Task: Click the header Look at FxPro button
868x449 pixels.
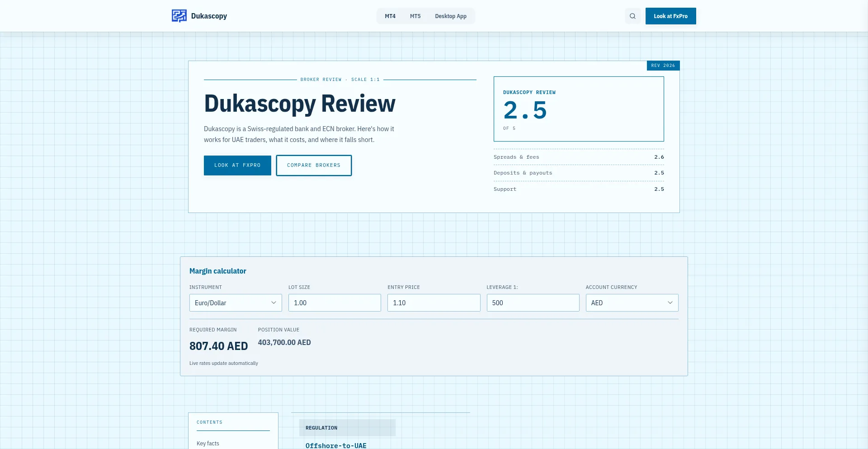Action: coord(670,16)
